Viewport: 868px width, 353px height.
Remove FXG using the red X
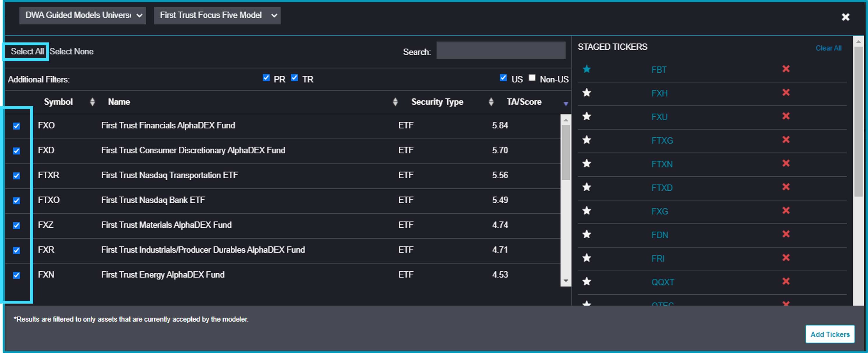[x=786, y=210]
